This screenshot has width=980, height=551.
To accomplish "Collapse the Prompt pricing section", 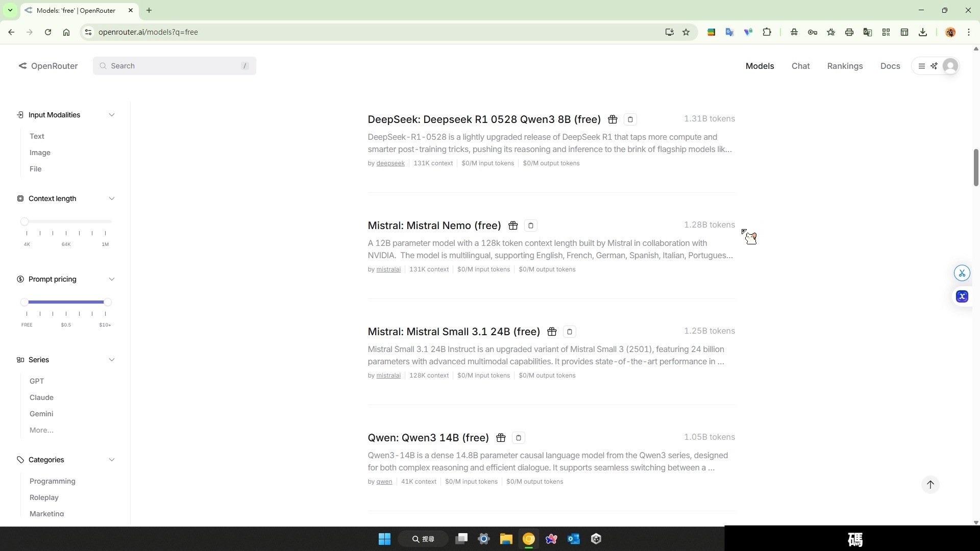I will coord(111,279).
